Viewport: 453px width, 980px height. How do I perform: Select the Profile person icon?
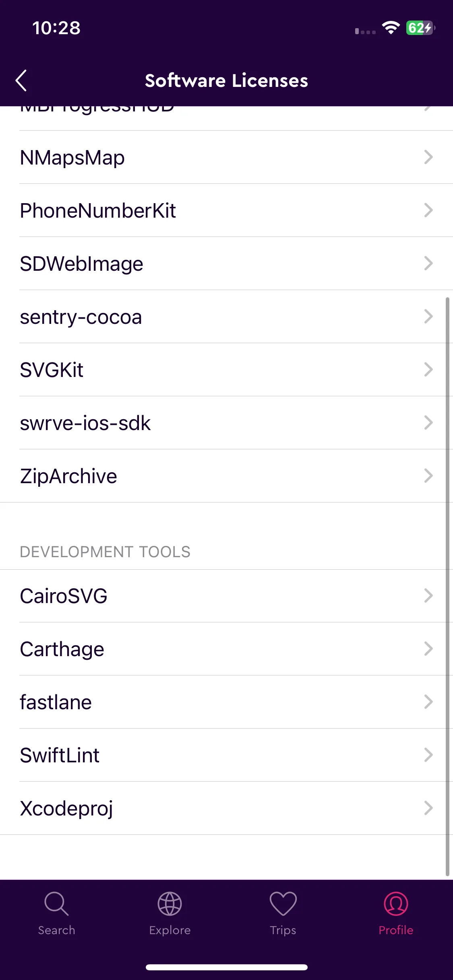396,904
